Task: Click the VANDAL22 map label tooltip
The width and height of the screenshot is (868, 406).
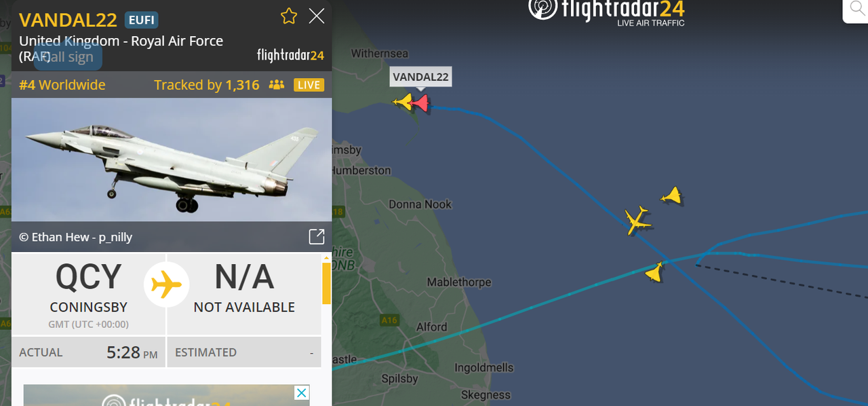Action: point(420,77)
